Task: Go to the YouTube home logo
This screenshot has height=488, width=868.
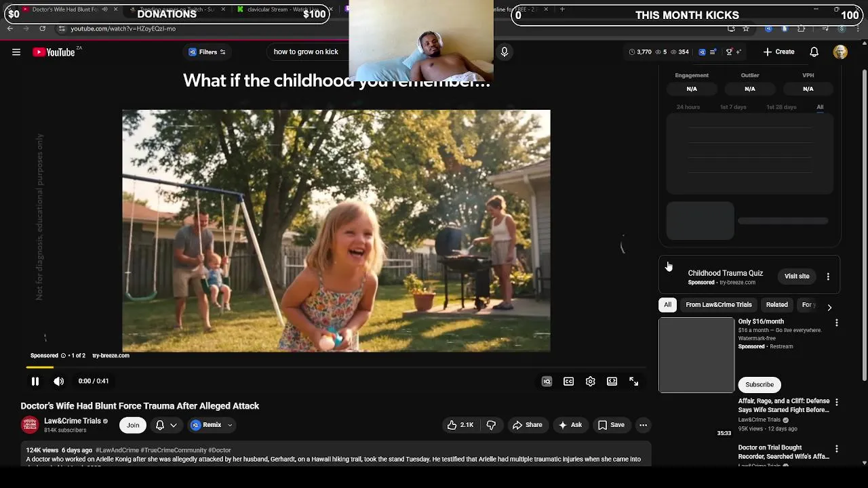Action: tap(54, 52)
